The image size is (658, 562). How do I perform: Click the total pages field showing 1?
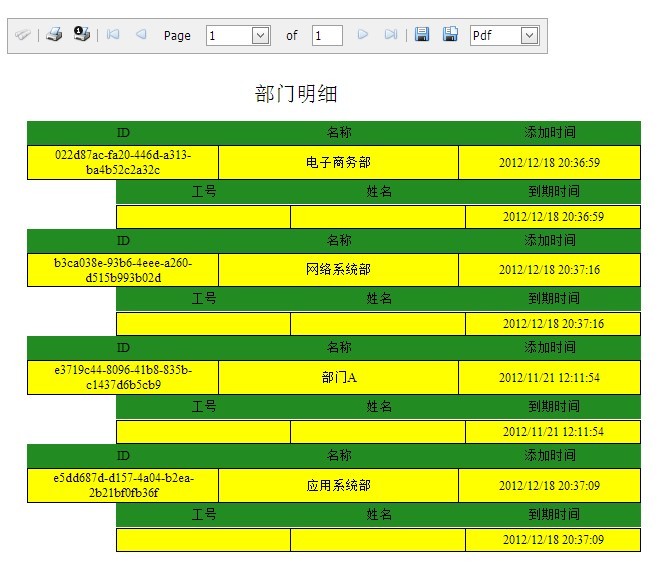point(327,36)
